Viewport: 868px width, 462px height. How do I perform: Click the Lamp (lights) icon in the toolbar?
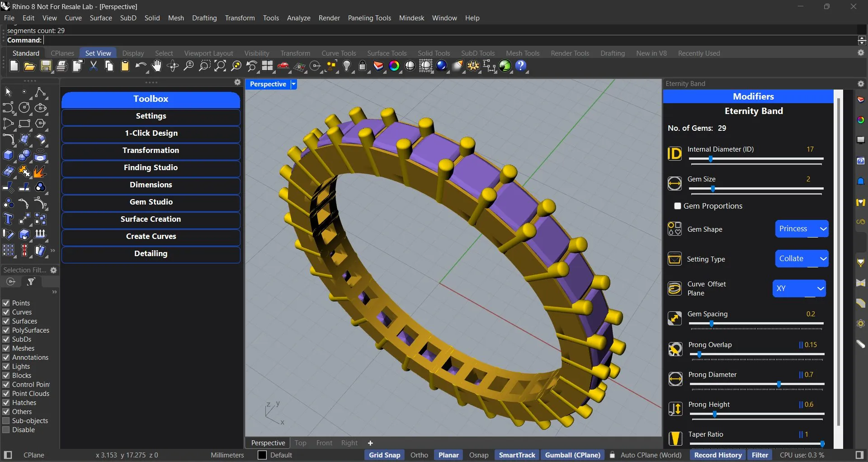(347, 66)
